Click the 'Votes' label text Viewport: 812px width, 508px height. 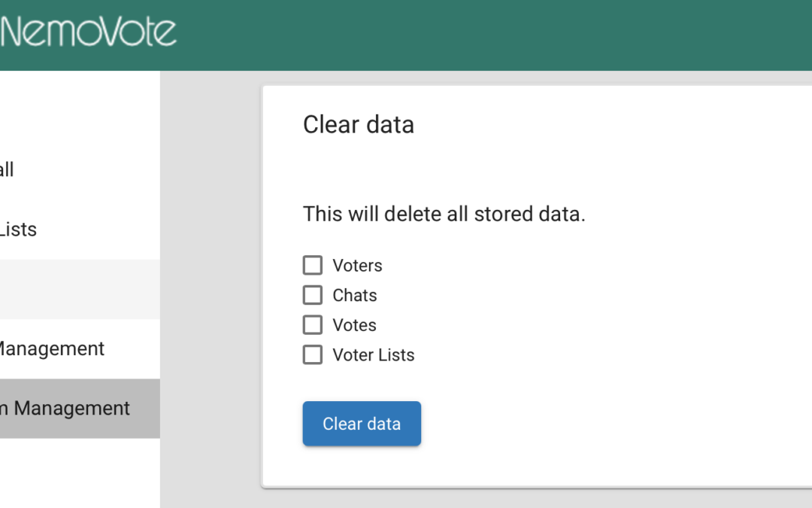[355, 325]
